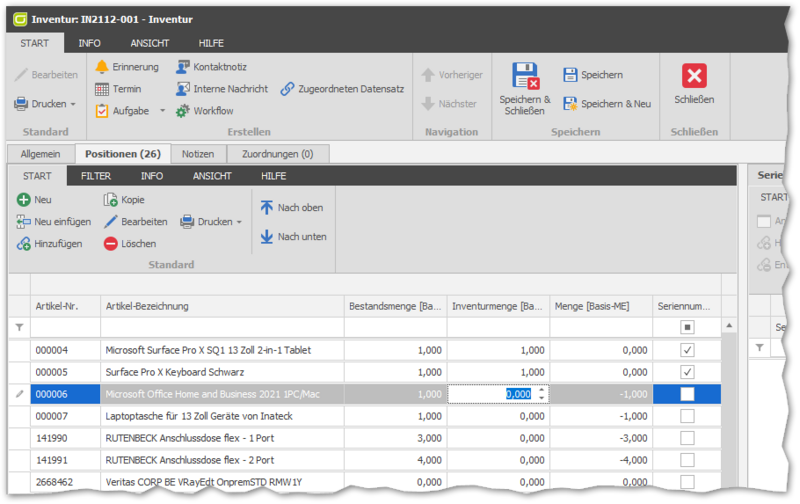
Task: Decrease Inventurmenge using the spinner down arrow
Action: click(541, 398)
